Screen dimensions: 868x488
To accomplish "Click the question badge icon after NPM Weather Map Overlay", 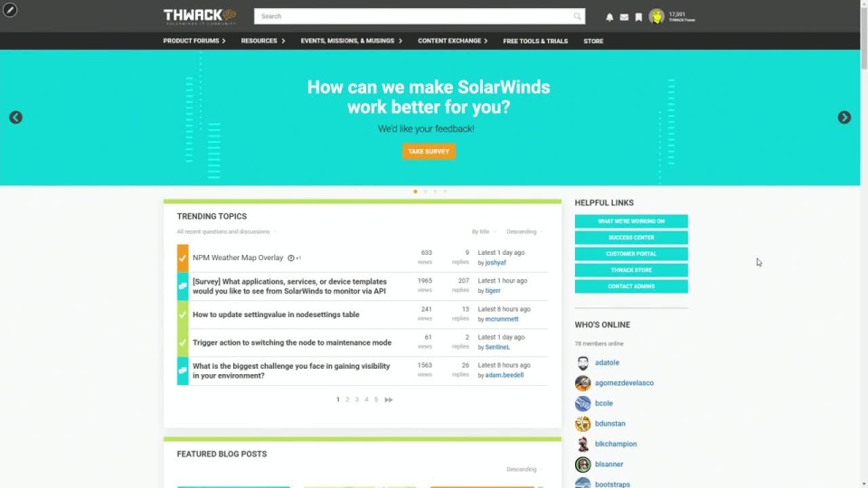I will coord(290,258).
